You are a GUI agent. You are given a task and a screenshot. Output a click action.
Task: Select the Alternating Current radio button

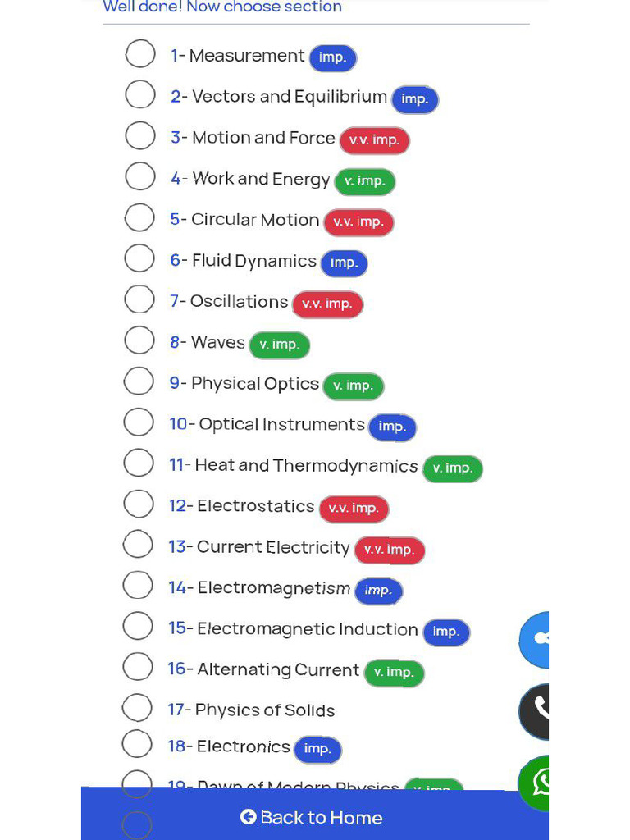point(138,666)
